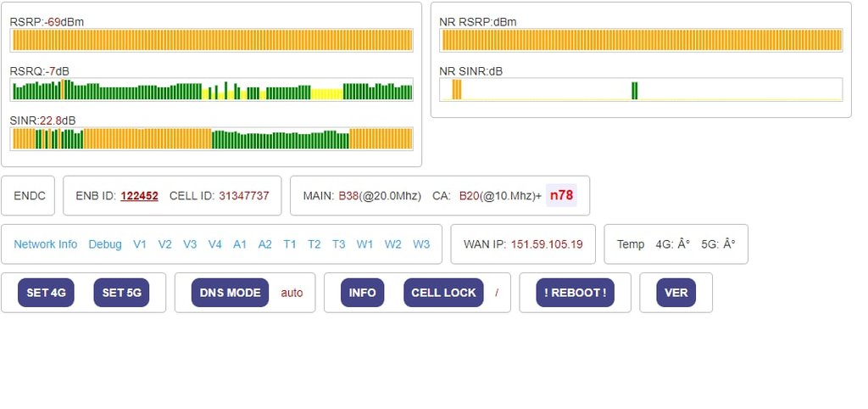Viewport: 868px width, 409px height.
Task: Click the ENB ID 122452 link
Action: pyautogui.click(x=140, y=196)
